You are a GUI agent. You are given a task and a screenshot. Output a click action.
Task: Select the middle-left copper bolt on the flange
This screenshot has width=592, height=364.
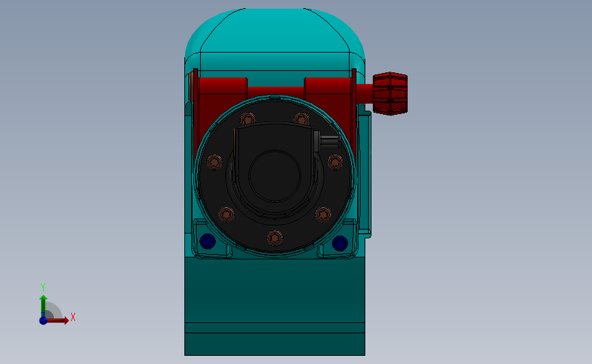click(214, 163)
